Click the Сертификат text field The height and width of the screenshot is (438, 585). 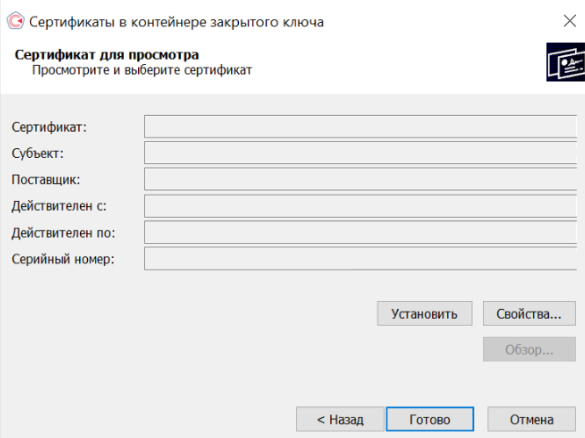coord(360,127)
